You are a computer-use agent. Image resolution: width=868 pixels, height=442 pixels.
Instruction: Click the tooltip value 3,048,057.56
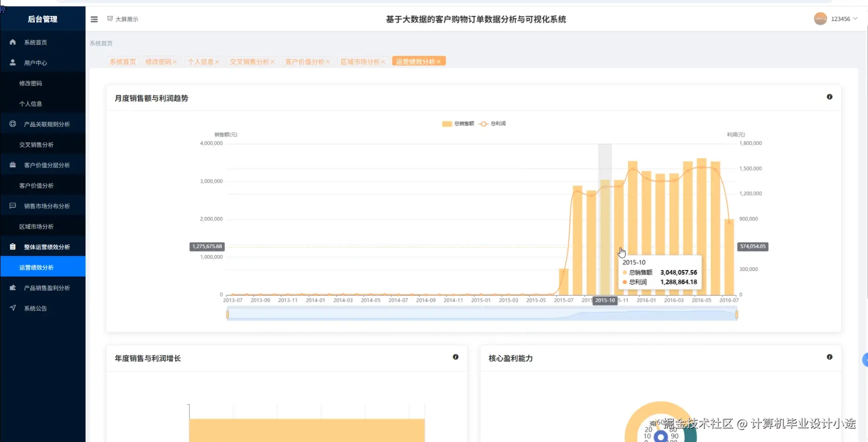click(x=679, y=272)
